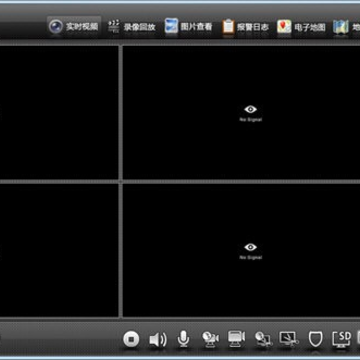Select the bottom-left video pane
This screenshot has height=360, width=360.
point(59,250)
